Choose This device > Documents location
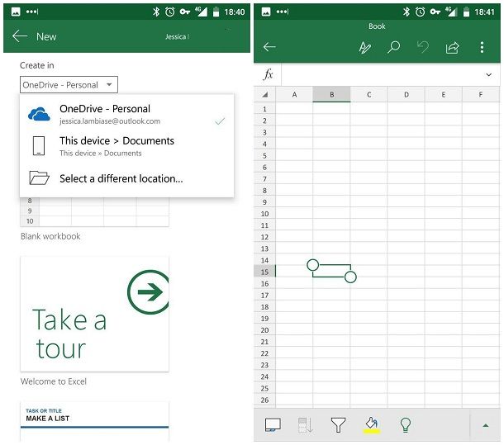This screenshot has height=445, width=504. [x=127, y=146]
